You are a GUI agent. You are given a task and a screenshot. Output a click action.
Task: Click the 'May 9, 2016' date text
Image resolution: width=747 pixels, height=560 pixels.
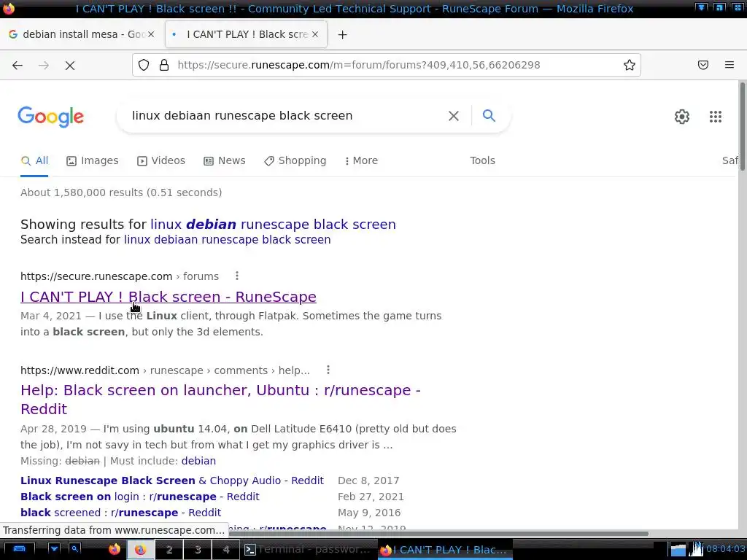pyautogui.click(x=369, y=513)
